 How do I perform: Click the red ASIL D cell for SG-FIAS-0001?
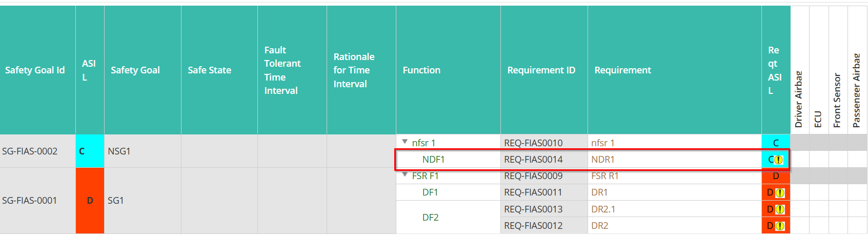[x=90, y=201]
